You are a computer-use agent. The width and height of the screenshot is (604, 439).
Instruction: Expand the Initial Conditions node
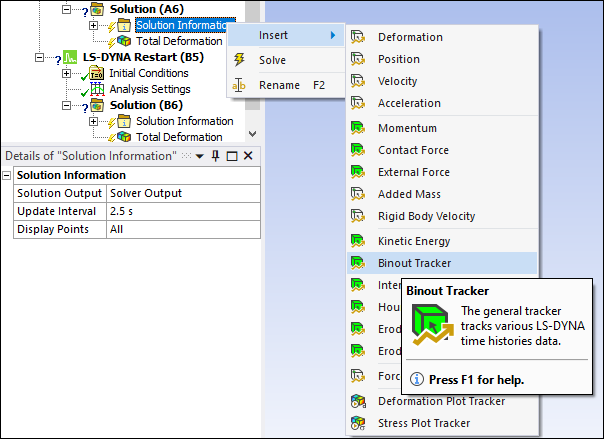point(67,73)
